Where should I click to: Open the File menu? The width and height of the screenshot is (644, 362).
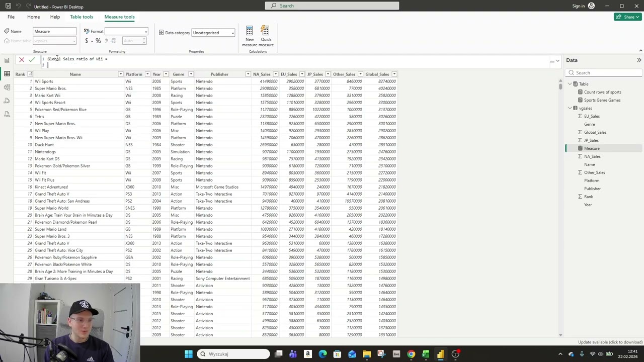point(11,17)
